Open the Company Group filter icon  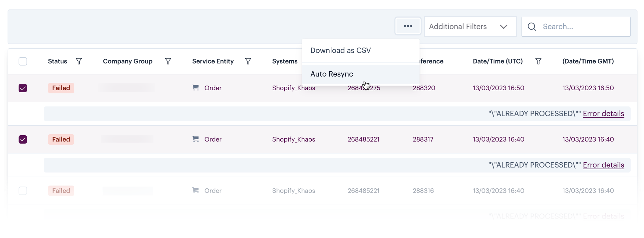pyautogui.click(x=168, y=61)
